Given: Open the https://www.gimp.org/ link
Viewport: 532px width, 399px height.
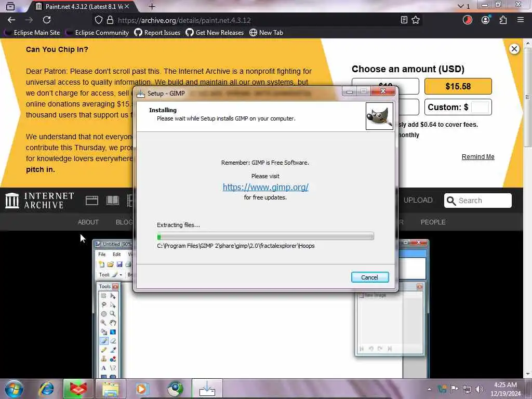Looking at the screenshot, I should [x=265, y=187].
